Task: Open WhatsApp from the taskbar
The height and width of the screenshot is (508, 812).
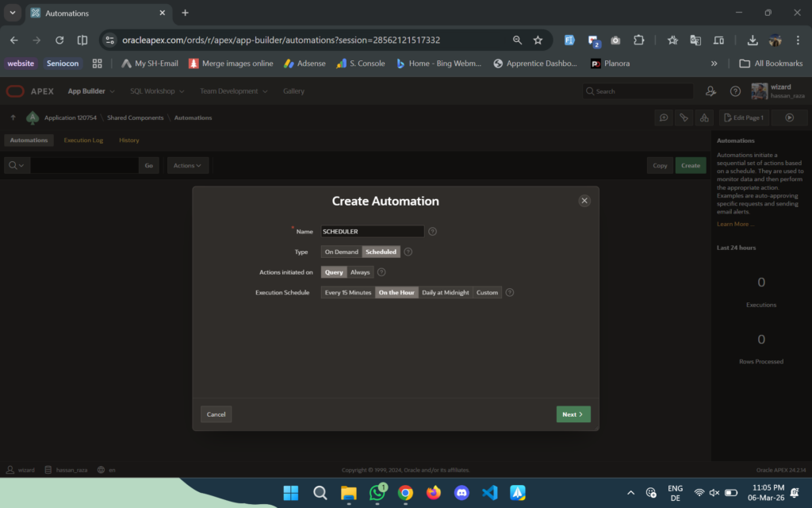Action: point(377,493)
